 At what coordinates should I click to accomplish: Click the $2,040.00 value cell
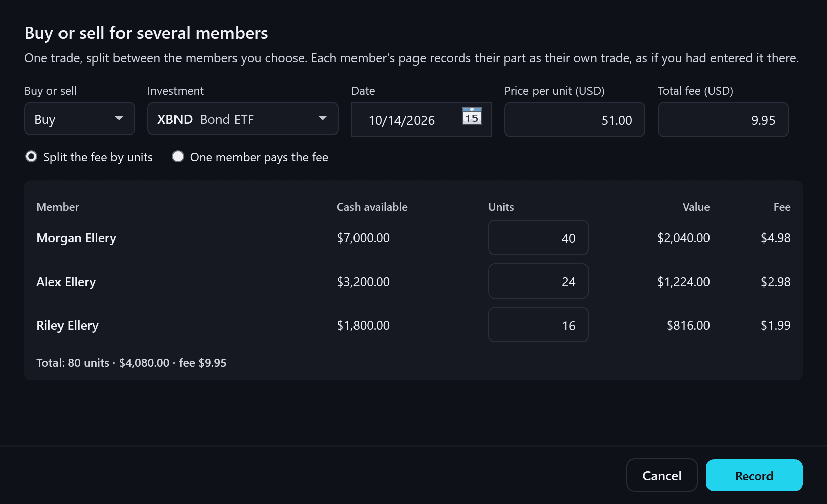(683, 238)
